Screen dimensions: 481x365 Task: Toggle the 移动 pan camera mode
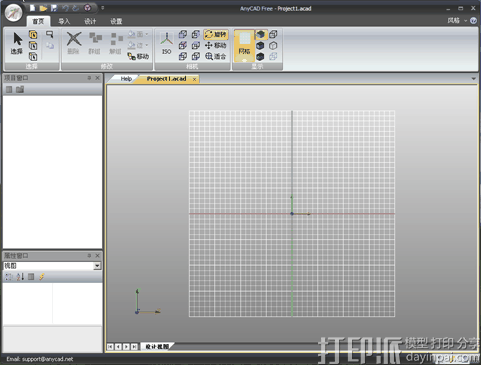pyautogui.click(x=216, y=45)
